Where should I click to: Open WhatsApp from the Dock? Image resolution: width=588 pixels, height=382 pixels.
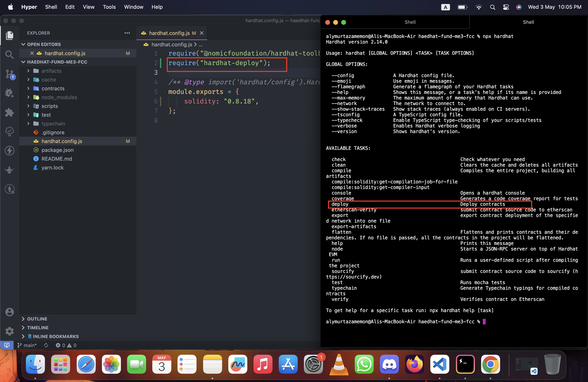point(364,364)
